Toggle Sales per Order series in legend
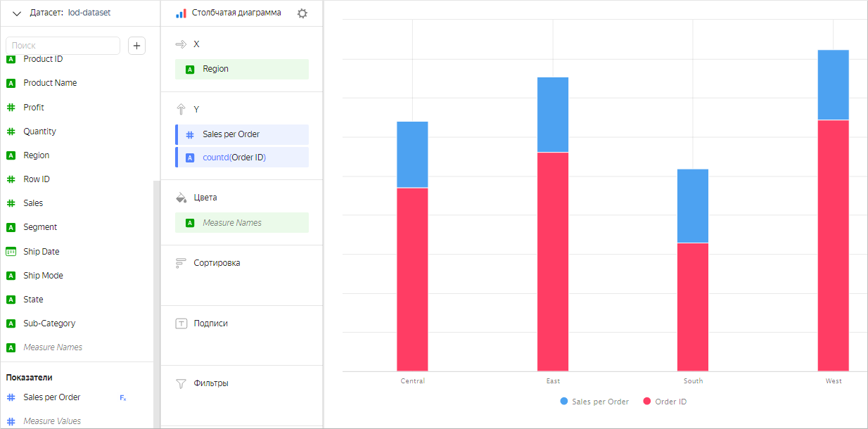 [x=594, y=402]
